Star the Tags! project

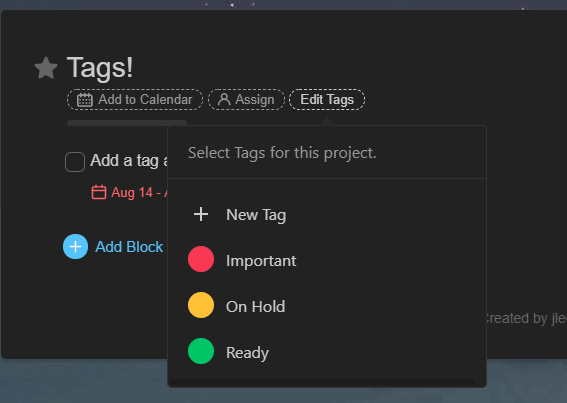click(46, 68)
